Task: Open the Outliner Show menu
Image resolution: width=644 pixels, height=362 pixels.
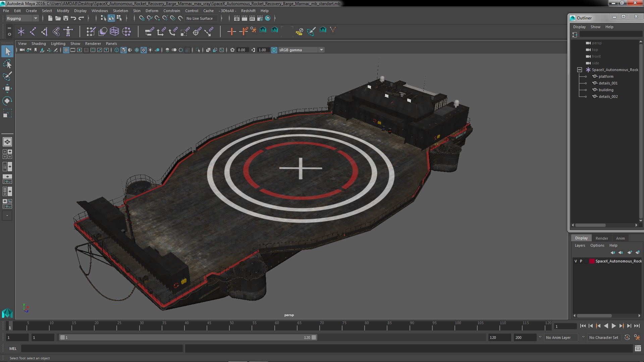Action: point(595,27)
